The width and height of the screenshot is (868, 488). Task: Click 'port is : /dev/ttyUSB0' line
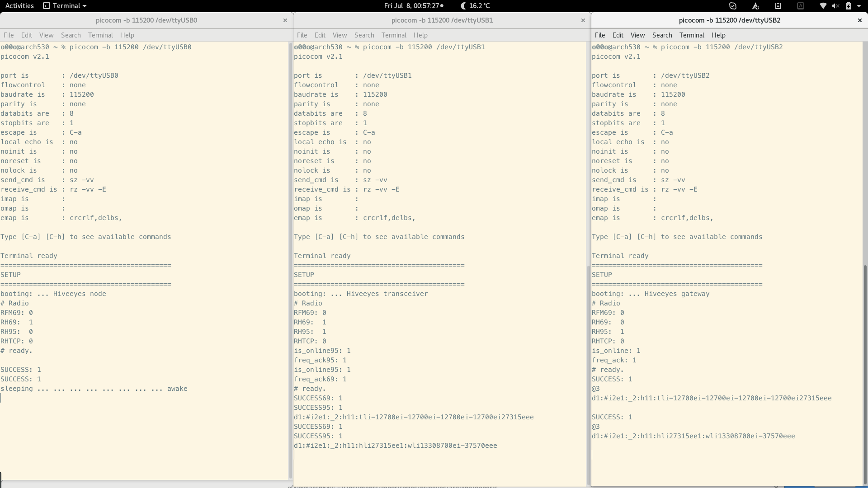[59, 75]
